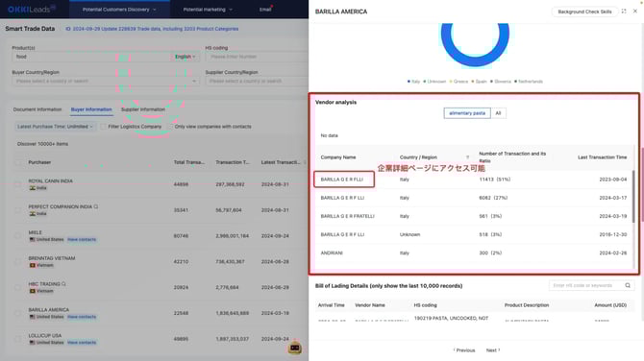Image resolution: width=644 pixels, height=361 pixels.
Task: Open vendor BARILLA G E R FRATELLI details
Action: (x=347, y=216)
